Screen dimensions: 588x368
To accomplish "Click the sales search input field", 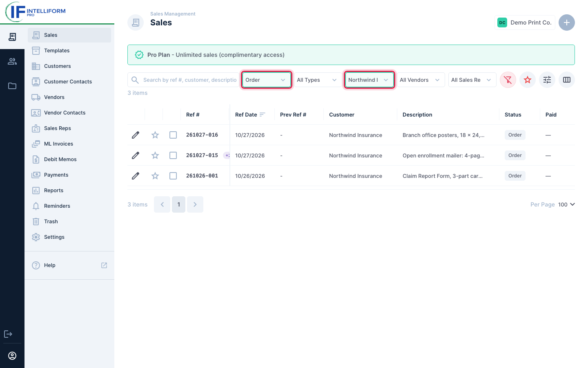I will tap(183, 80).
